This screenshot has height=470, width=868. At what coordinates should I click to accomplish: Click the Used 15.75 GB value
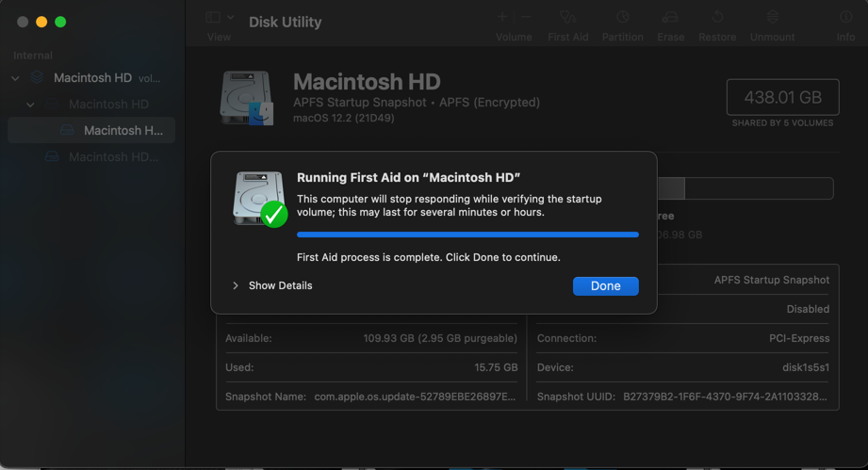tap(496, 367)
